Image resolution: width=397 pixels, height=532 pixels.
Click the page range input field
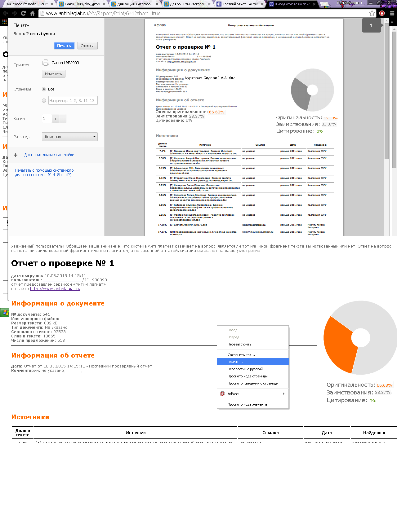click(x=73, y=100)
